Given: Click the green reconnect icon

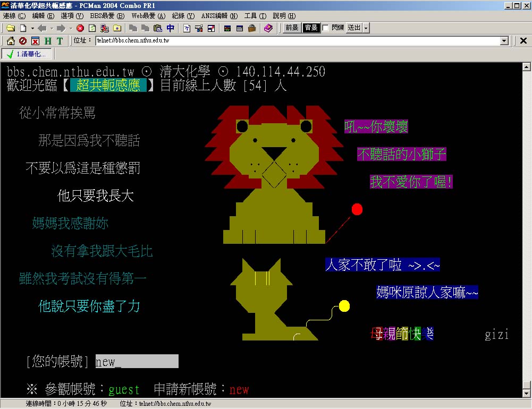Looking at the screenshot, I should pyautogui.click(x=92, y=28).
